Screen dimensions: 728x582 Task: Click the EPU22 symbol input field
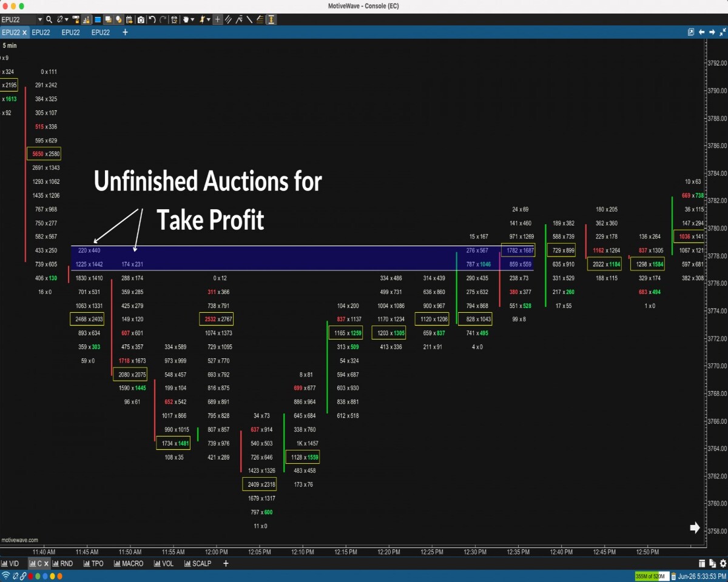click(18, 20)
